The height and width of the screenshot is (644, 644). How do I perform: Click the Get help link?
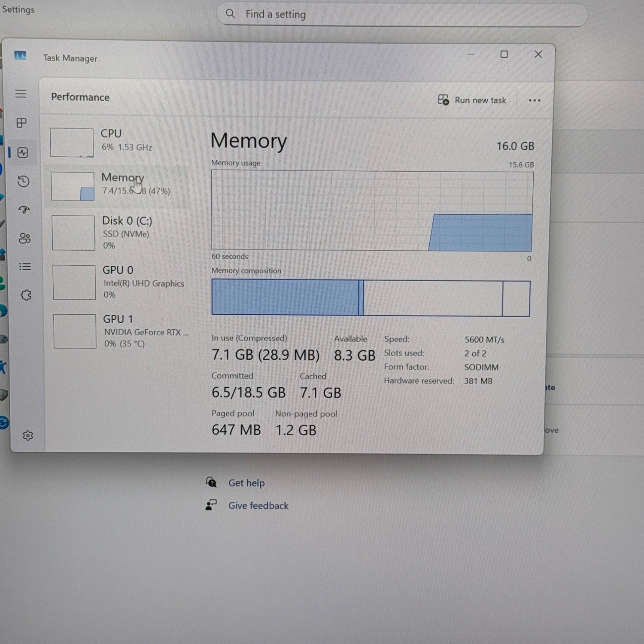(x=246, y=483)
